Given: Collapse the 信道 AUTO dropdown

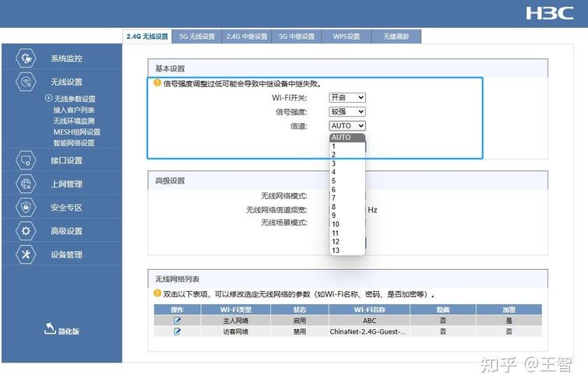Looking at the screenshot, I should pyautogui.click(x=347, y=126).
